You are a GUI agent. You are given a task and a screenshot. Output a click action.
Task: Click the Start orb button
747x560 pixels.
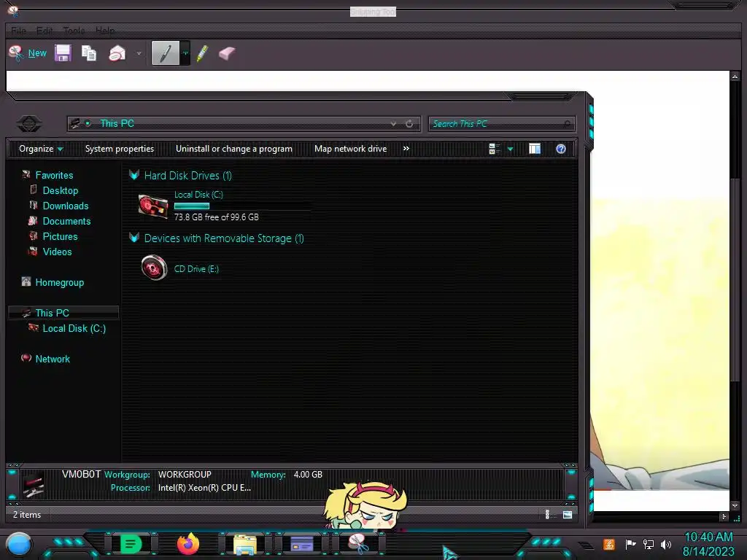(x=19, y=544)
